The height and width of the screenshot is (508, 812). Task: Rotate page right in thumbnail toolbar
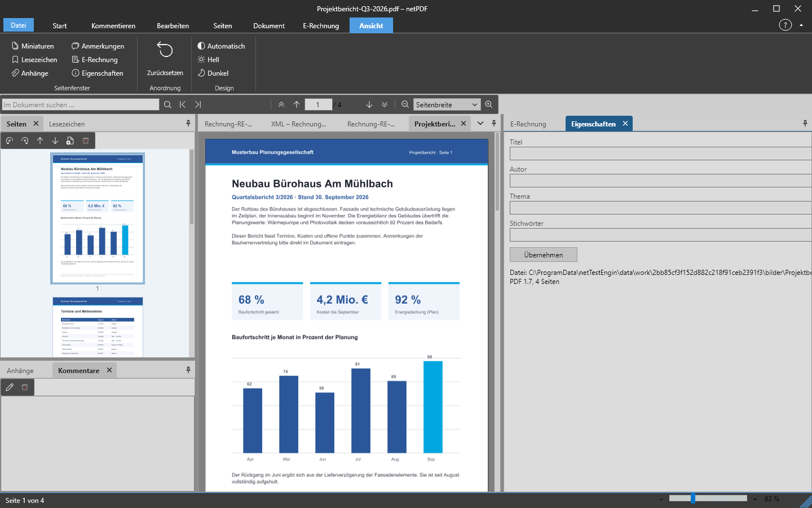pos(25,141)
